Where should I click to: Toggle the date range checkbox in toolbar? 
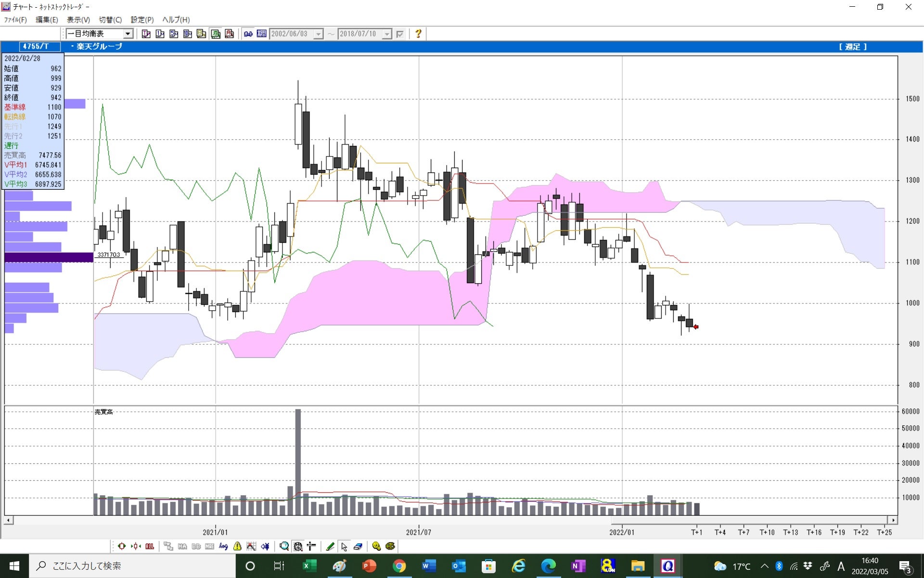pos(399,34)
